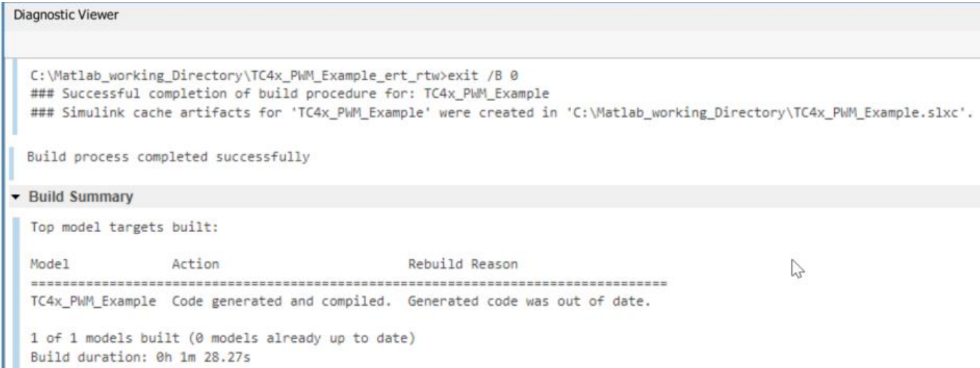Click the Code generated and compiled text
This screenshot has width=980, height=368.
click(x=282, y=302)
